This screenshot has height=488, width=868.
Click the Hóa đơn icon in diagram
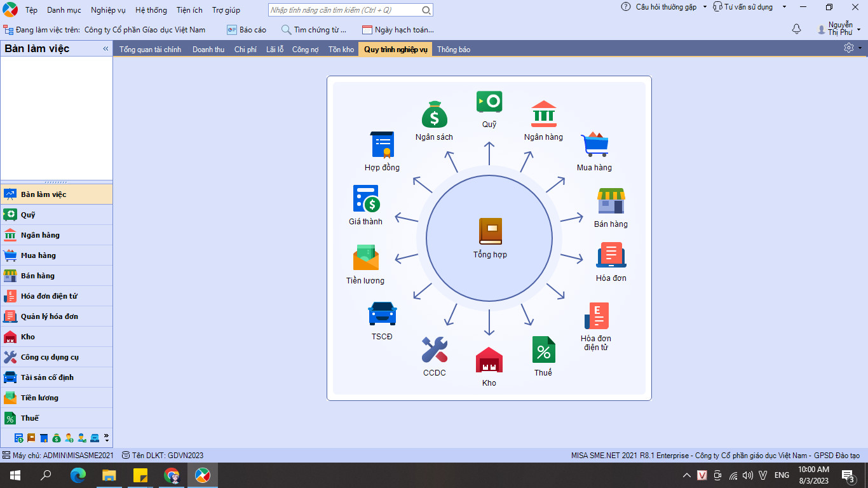coord(611,255)
